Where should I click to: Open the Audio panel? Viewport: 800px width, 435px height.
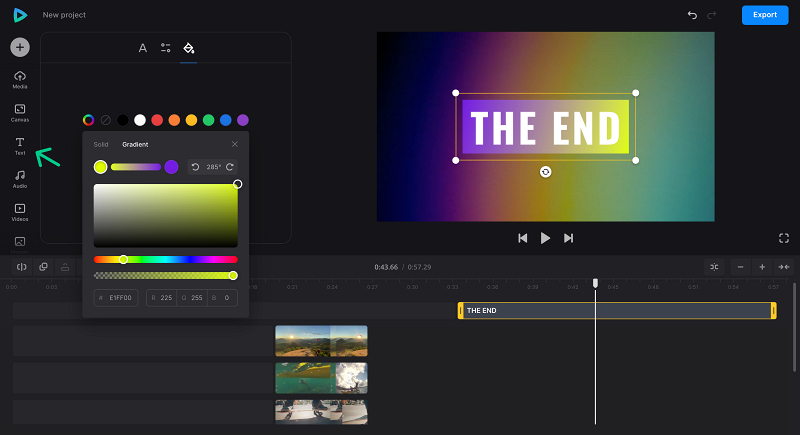[20, 179]
